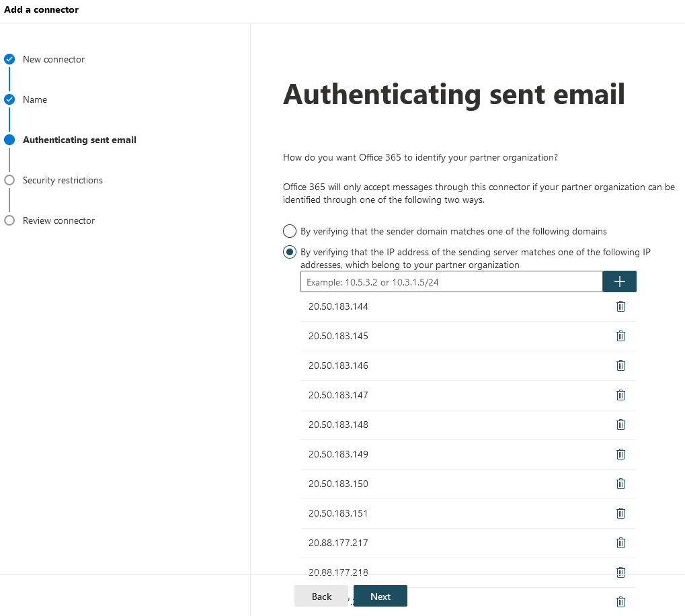Select IP address verification option

click(290, 252)
